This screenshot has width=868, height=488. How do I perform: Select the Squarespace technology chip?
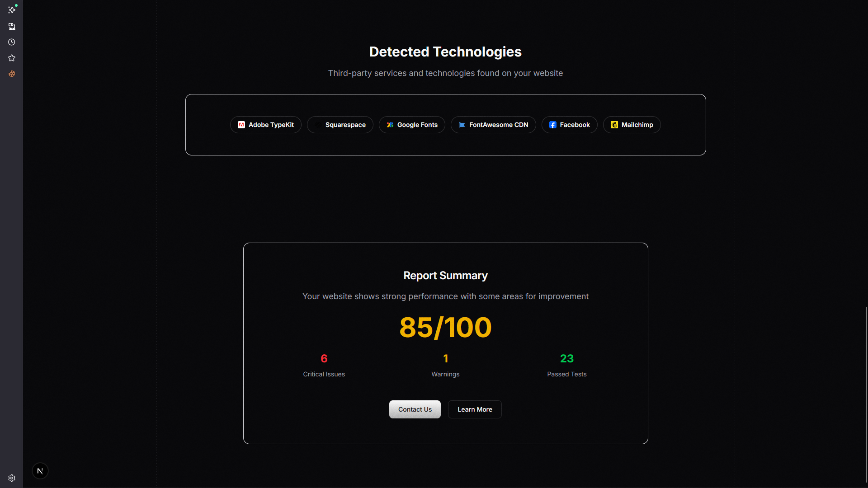(x=340, y=125)
